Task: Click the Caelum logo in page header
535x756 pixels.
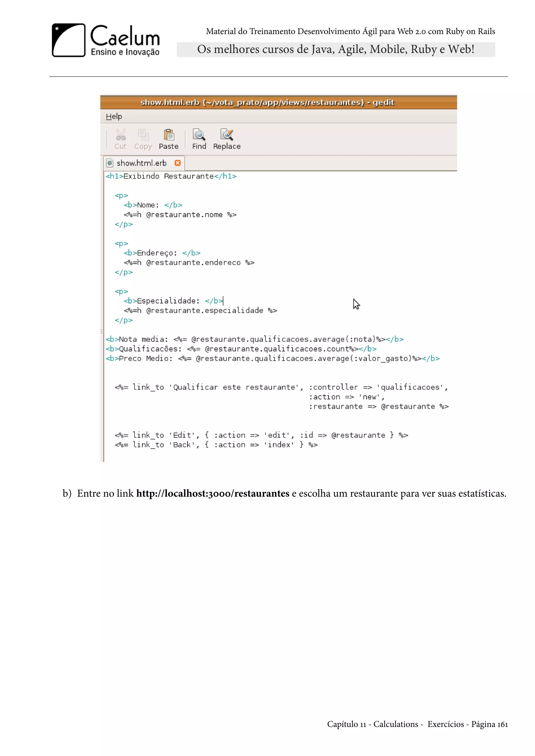Action: pyautogui.click(x=106, y=40)
